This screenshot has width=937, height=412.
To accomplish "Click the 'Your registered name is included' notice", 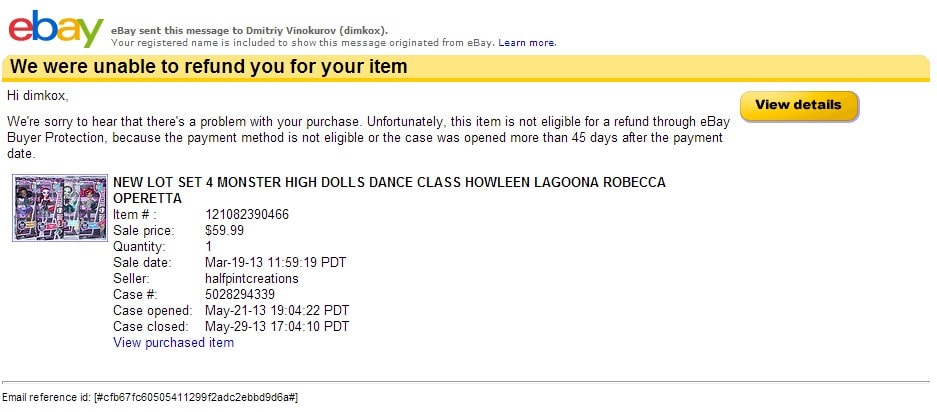I will pyautogui.click(x=302, y=43).
